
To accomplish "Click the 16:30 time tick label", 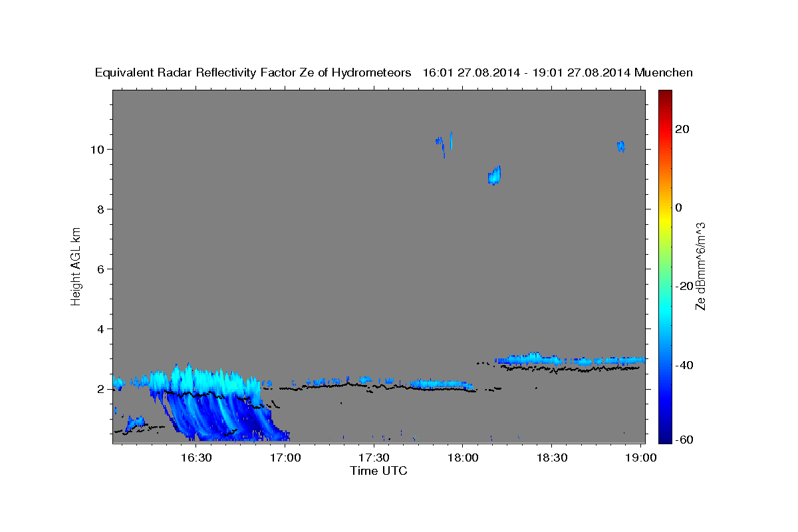I will (196, 458).
